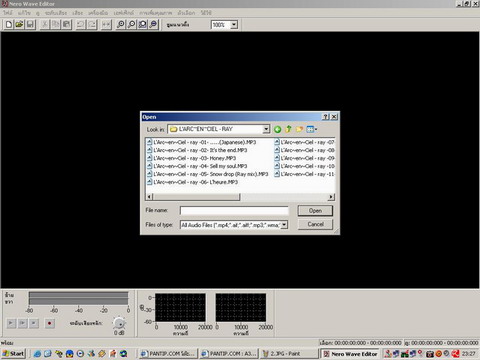Select the file ray -11 in second column
The width and height of the screenshot is (480, 360).
click(304, 174)
